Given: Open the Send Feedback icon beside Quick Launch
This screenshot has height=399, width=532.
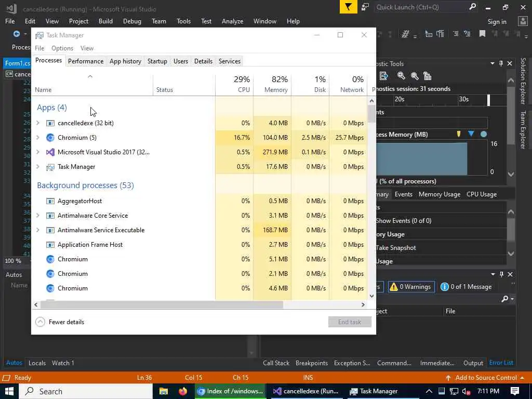Looking at the screenshot, I should pyautogui.click(x=365, y=7).
